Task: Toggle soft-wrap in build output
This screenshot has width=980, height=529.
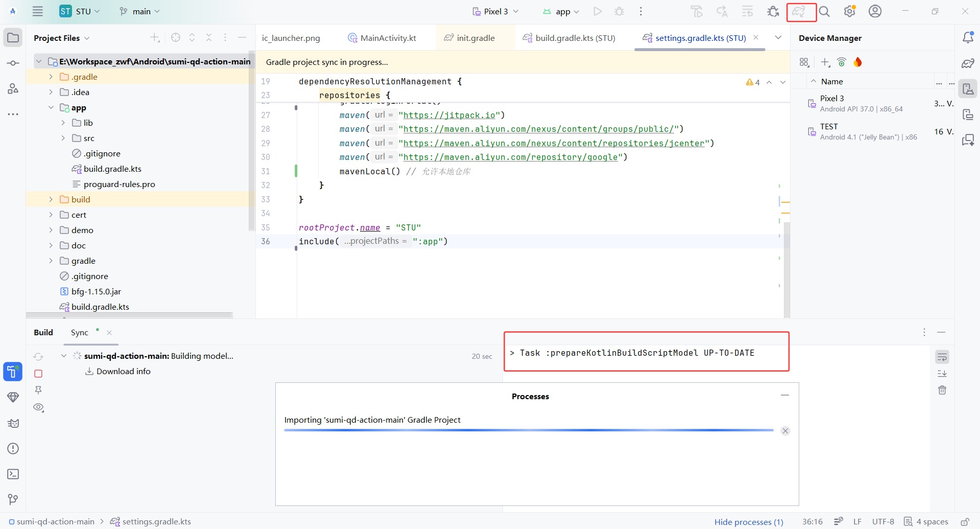Action: tap(942, 357)
